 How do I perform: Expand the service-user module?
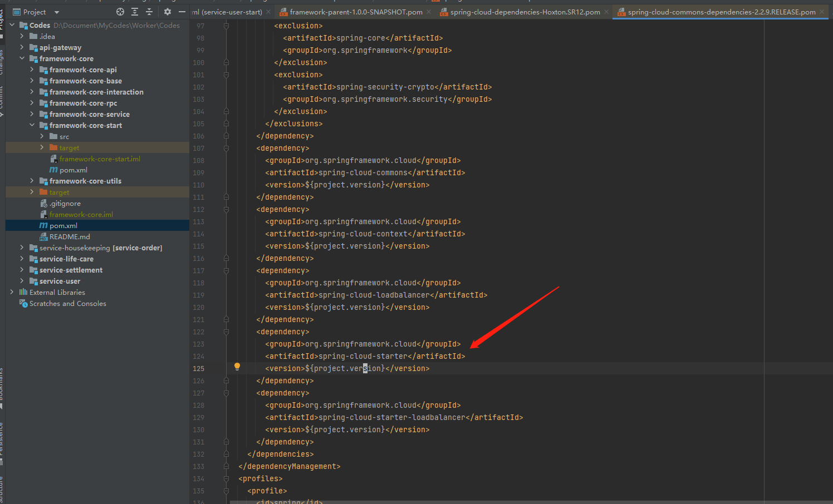(x=22, y=281)
